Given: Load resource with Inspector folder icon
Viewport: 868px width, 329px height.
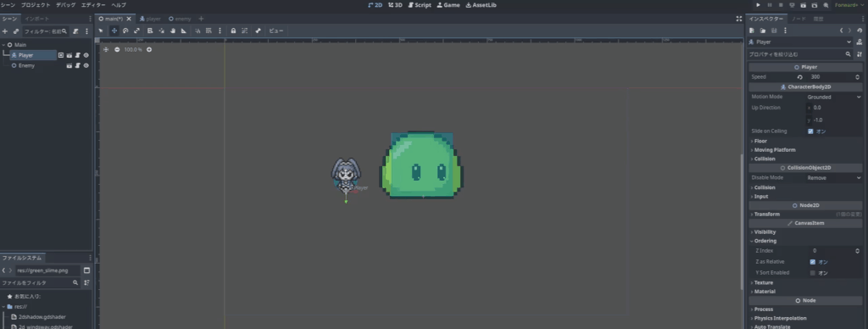Looking at the screenshot, I should (763, 31).
